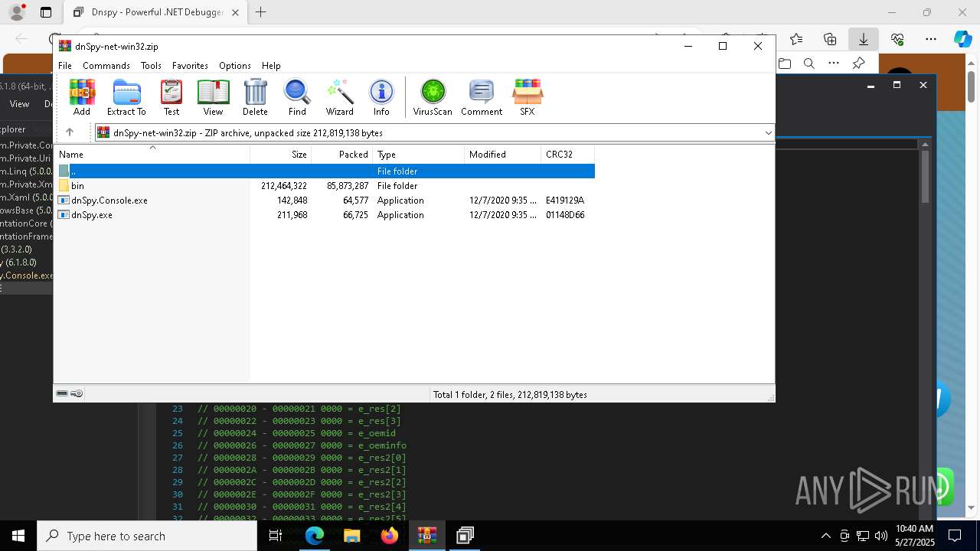Click the drive icon in WinRAR status bar
The width and height of the screenshot is (980, 551).
coord(62,394)
